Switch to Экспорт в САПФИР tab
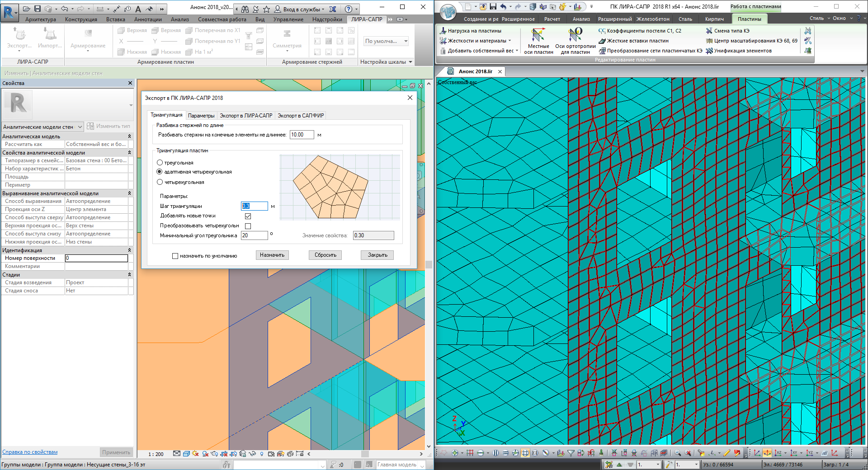 [300, 116]
